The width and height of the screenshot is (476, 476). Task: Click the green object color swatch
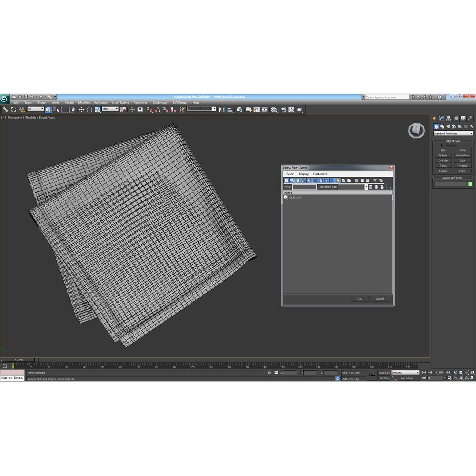[470, 184]
